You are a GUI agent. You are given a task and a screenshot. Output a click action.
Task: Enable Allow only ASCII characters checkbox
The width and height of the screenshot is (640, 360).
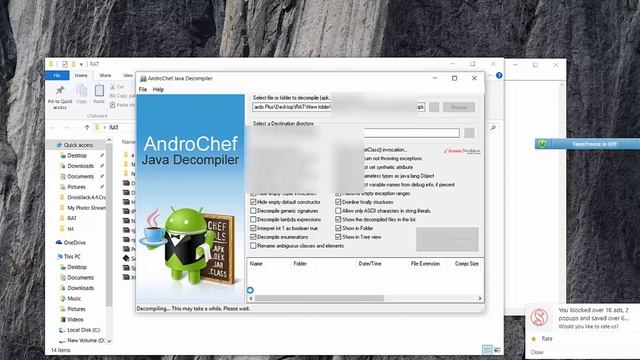(338, 211)
